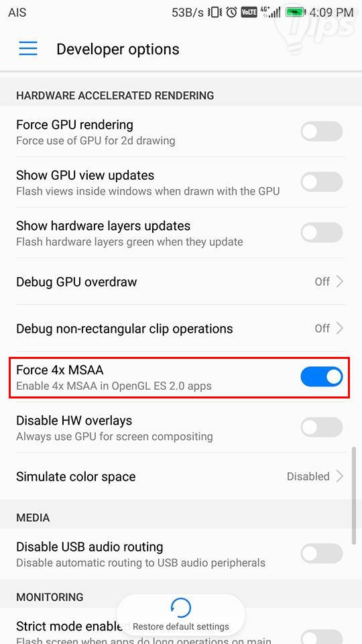The image size is (362, 644).
Task: Click the vertical scrollbar on right edge
Action: click(x=354, y=496)
